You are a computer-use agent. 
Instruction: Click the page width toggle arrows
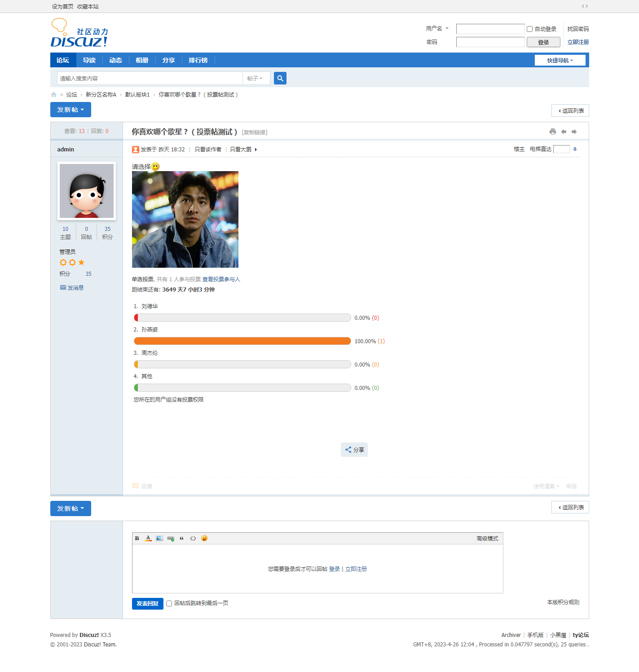click(585, 6)
